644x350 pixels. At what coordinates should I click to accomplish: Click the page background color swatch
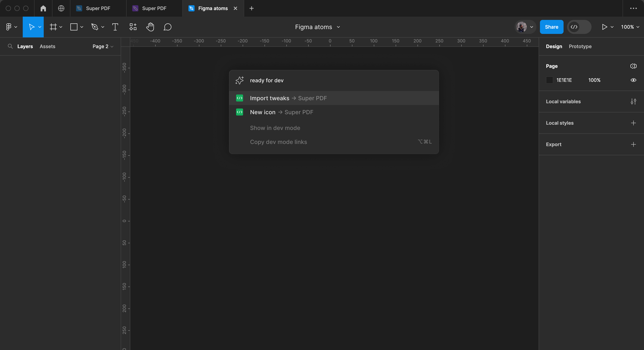coord(549,80)
